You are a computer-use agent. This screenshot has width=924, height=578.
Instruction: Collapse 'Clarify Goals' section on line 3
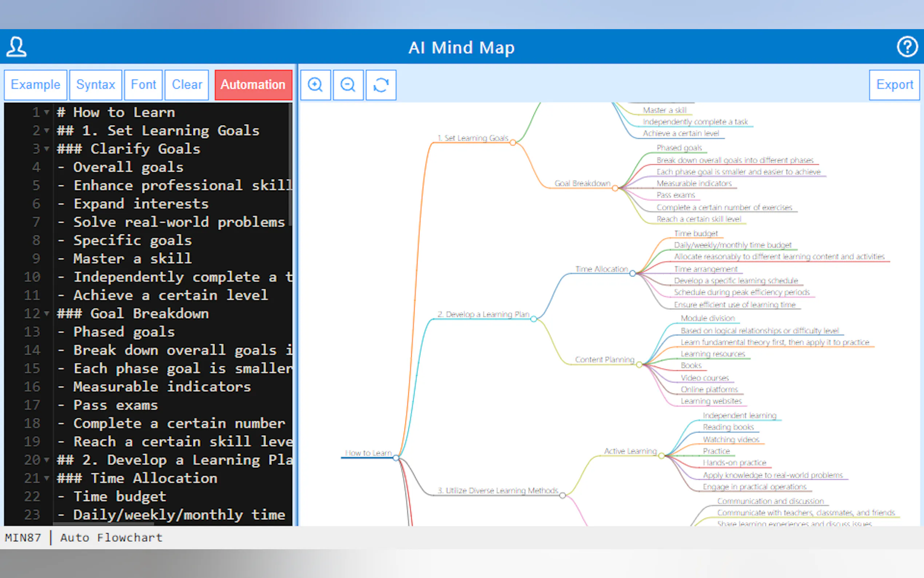[x=47, y=149]
